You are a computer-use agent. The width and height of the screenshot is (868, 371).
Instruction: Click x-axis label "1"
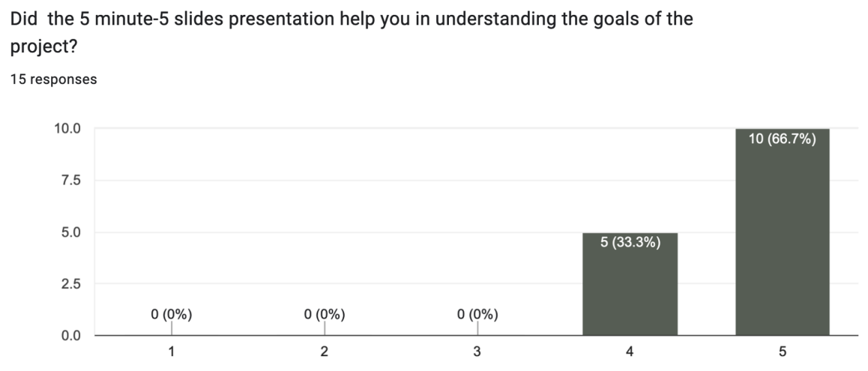(172, 352)
